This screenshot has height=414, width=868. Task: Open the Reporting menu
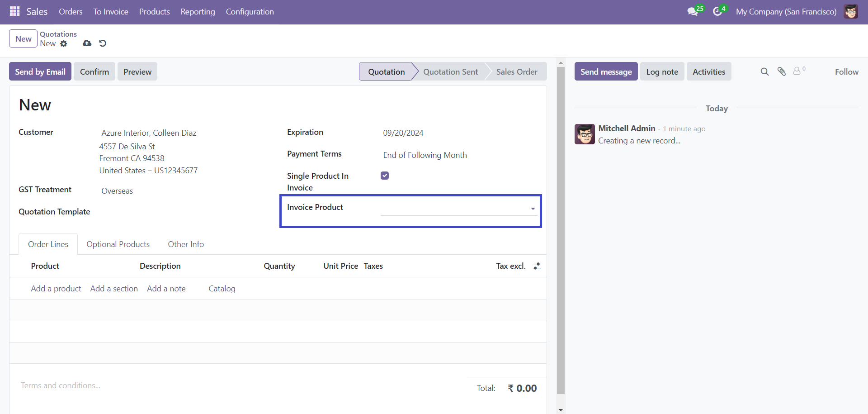tap(198, 12)
